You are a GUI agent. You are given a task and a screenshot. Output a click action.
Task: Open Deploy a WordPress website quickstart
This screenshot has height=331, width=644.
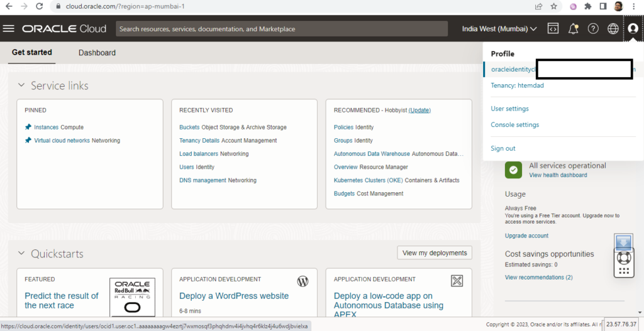pyautogui.click(x=234, y=296)
